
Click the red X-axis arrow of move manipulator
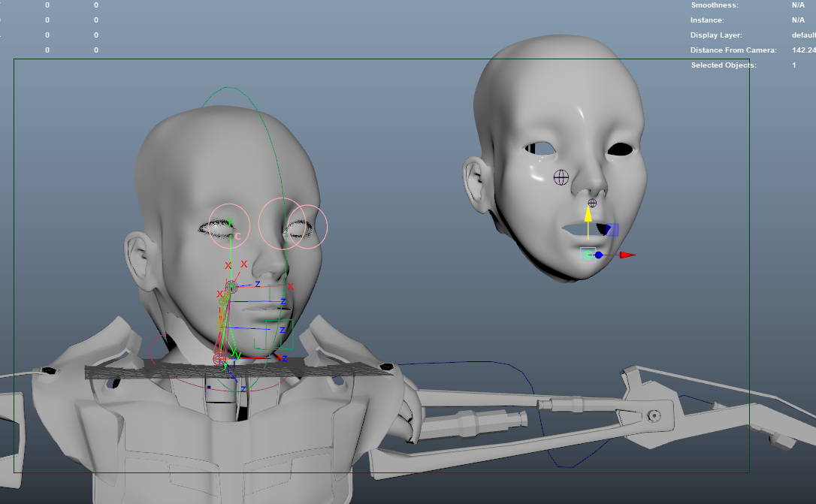(x=628, y=255)
